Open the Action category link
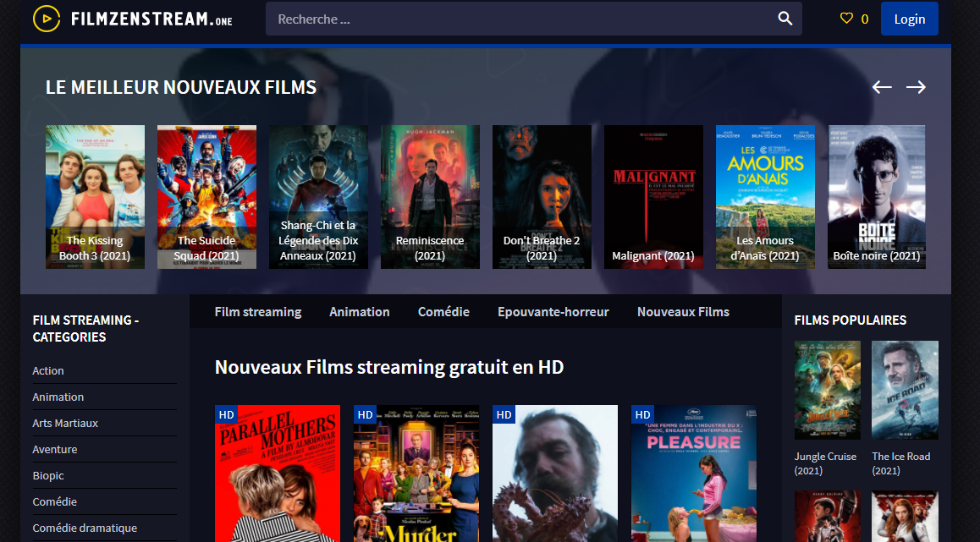980x542 pixels. coord(48,370)
